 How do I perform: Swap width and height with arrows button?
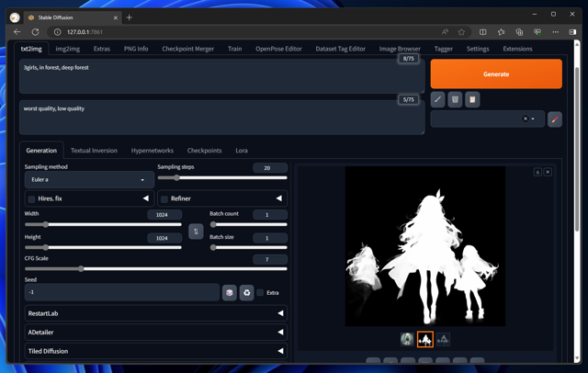point(196,232)
